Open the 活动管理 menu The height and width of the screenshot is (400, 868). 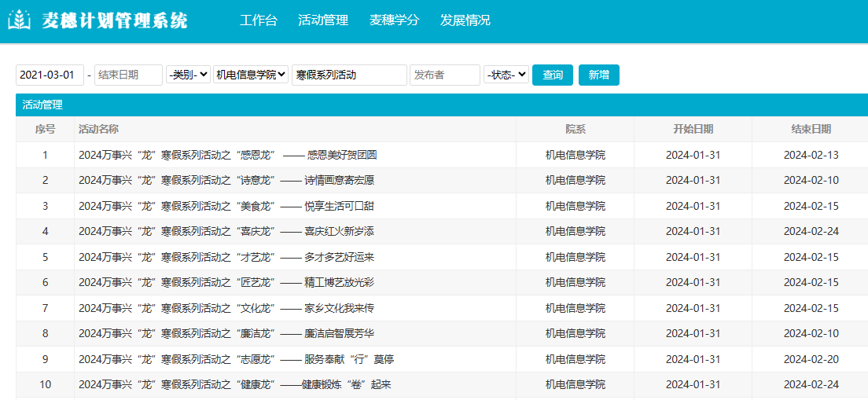[x=322, y=20]
